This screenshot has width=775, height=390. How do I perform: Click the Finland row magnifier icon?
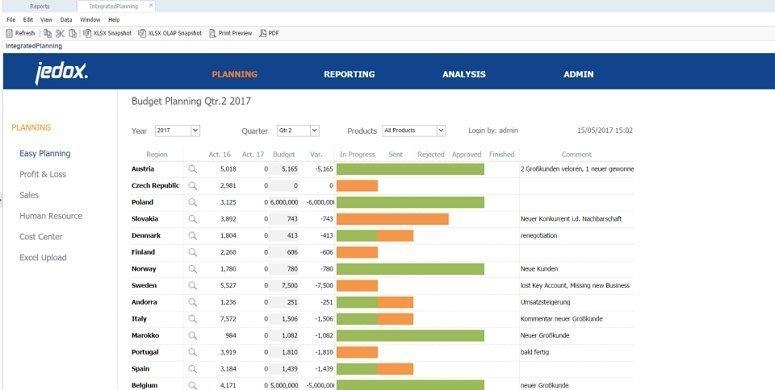pos(192,252)
